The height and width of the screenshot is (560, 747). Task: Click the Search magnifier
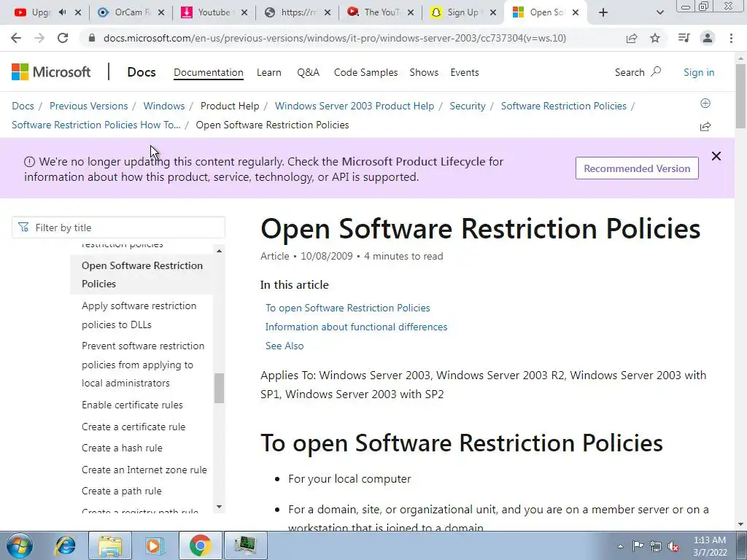pos(656,72)
